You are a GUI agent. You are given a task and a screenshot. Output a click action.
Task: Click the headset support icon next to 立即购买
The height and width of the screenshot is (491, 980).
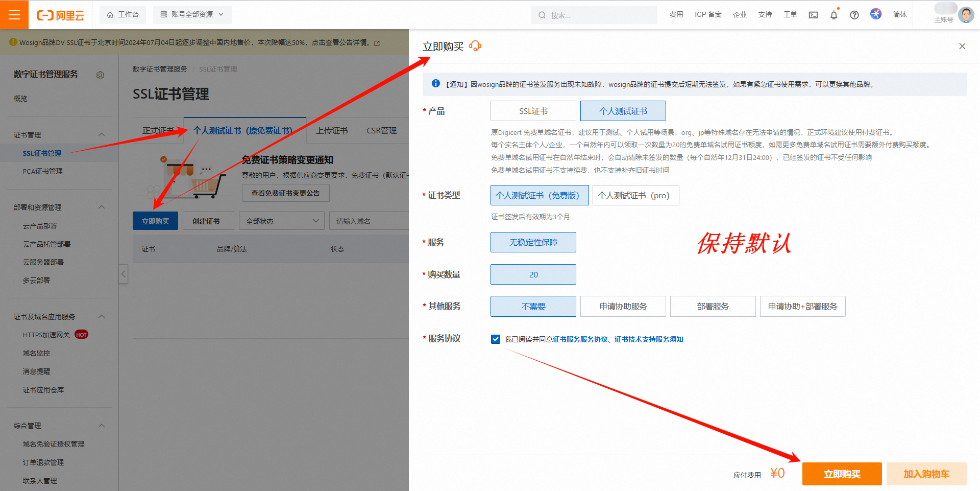click(x=476, y=46)
